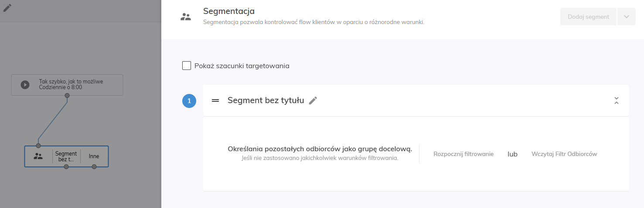Click the output dot under Inne branch
Image resolution: width=644 pixels, height=208 pixels.
(94, 166)
